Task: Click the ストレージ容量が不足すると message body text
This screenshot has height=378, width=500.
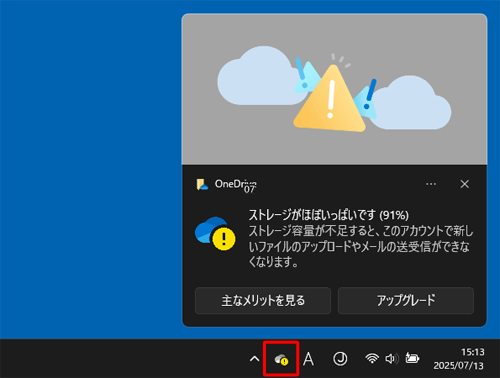Action: coord(361,246)
